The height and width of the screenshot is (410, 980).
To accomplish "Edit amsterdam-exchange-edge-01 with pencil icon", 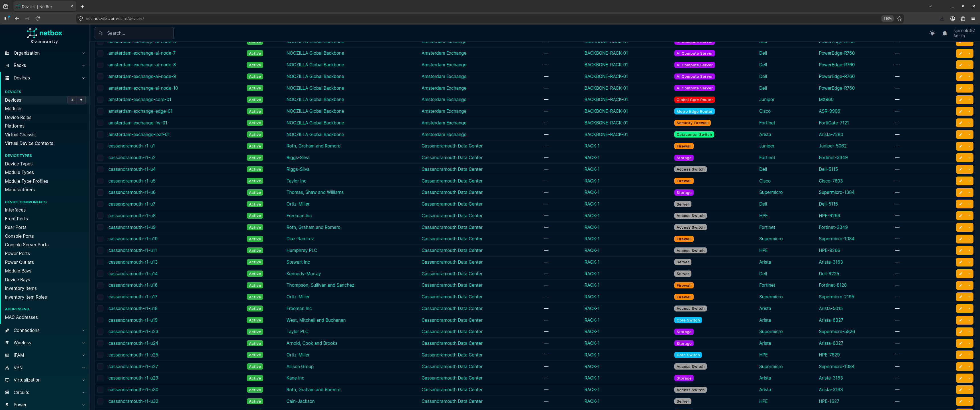I will [961, 111].
